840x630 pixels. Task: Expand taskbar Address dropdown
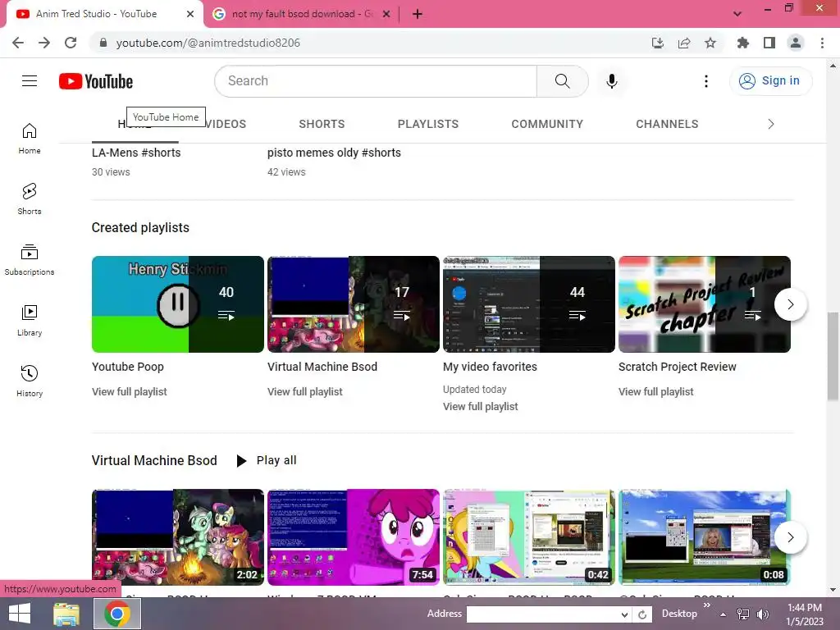624,614
